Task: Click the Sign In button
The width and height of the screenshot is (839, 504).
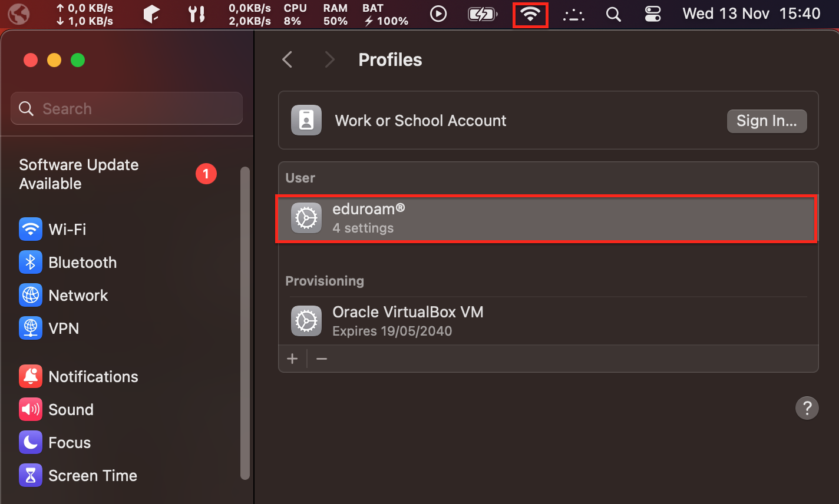Action: [x=767, y=121]
